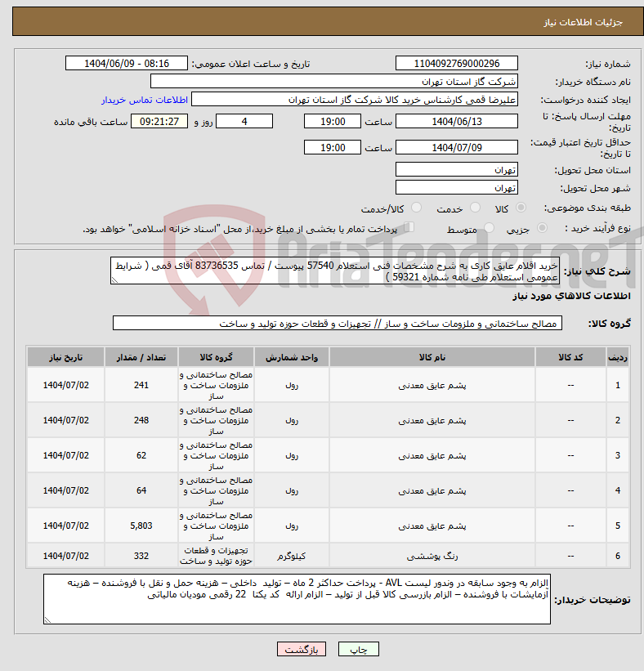Click the price validity time 19:00 field
This screenshot has width=644, height=671.
click(x=333, y=148)
